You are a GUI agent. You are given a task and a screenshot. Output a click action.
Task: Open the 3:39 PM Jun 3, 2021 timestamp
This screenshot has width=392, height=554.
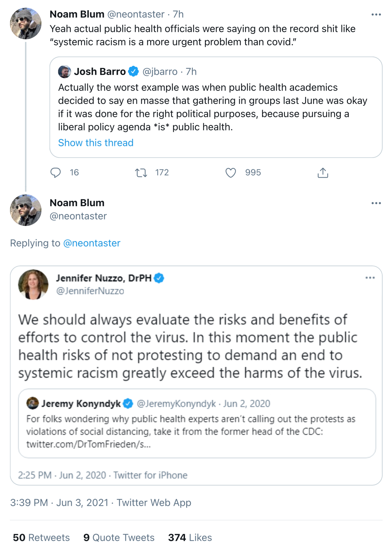pos(59,503)
